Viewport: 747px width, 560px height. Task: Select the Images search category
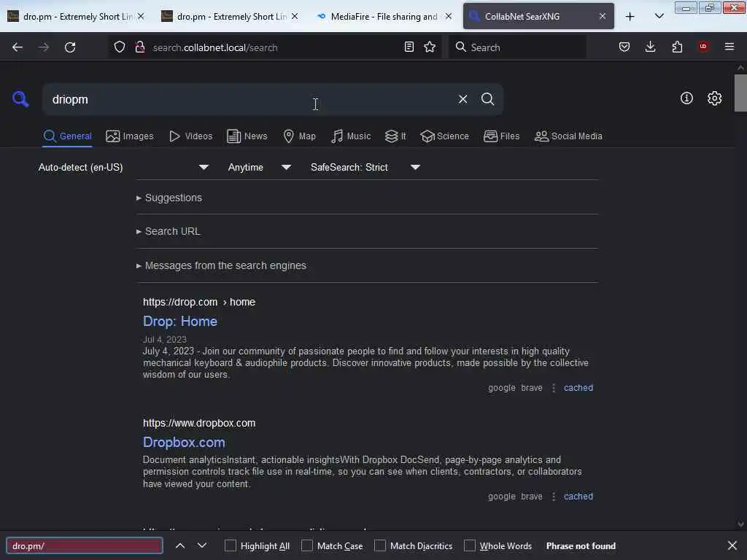point(130,136)
